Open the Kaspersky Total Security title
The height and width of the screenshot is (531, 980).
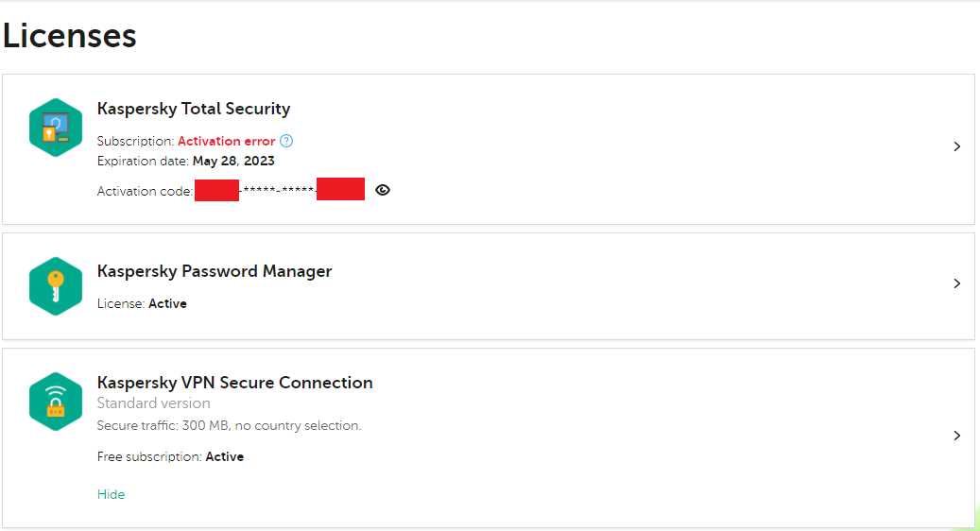point(194,109)
